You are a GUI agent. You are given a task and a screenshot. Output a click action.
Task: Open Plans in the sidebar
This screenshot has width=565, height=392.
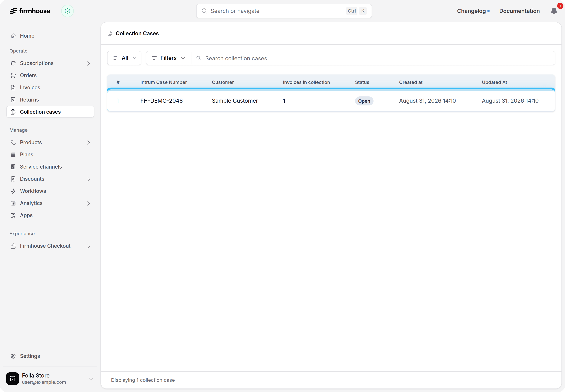(x=50, y=155)
